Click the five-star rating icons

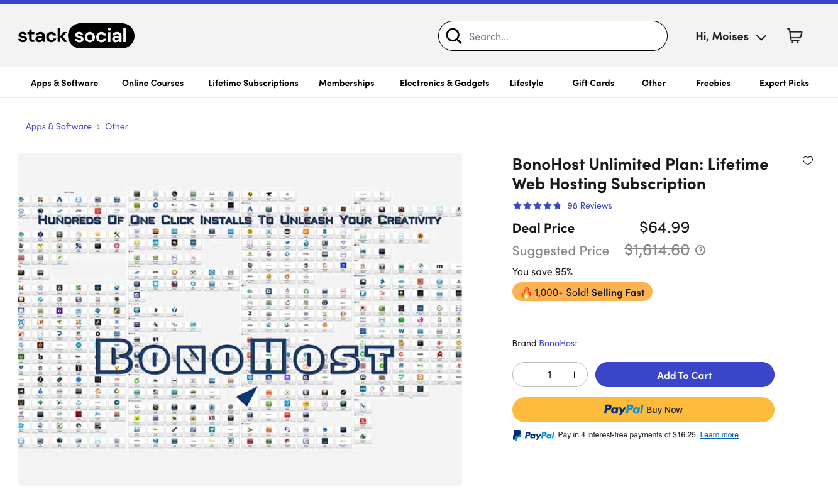click(536, 205)
